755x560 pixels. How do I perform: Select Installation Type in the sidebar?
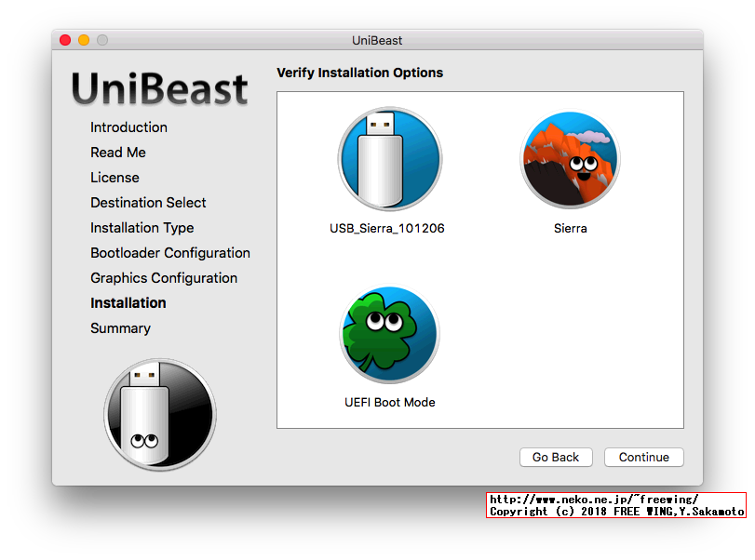[142, 227]
